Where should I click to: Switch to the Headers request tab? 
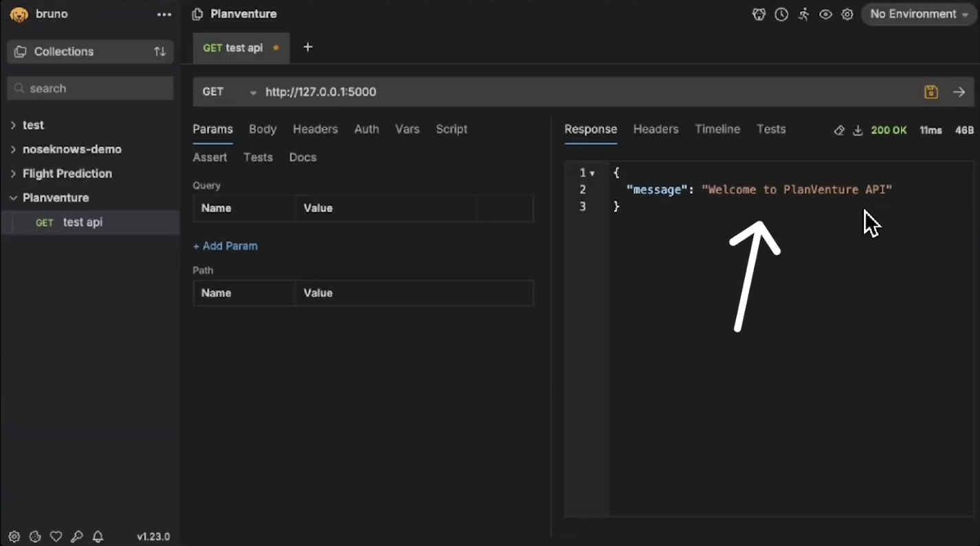click(x=315, y=129)
